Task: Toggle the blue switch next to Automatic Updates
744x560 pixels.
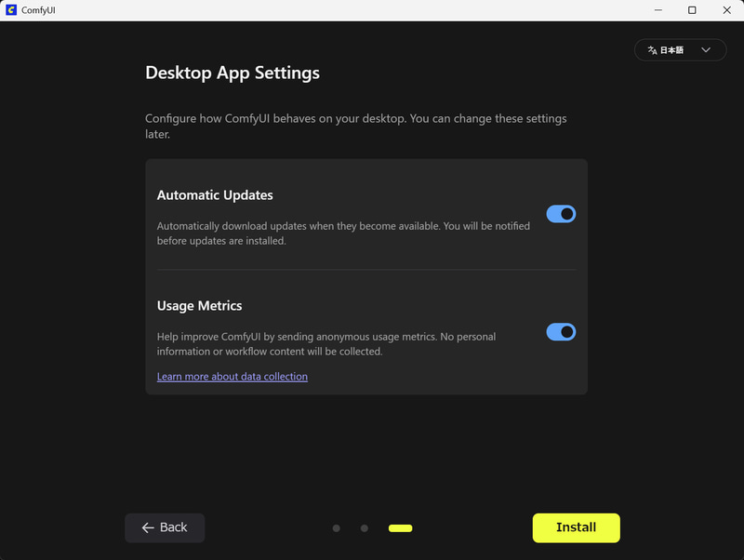Action: tap(561, 213)
